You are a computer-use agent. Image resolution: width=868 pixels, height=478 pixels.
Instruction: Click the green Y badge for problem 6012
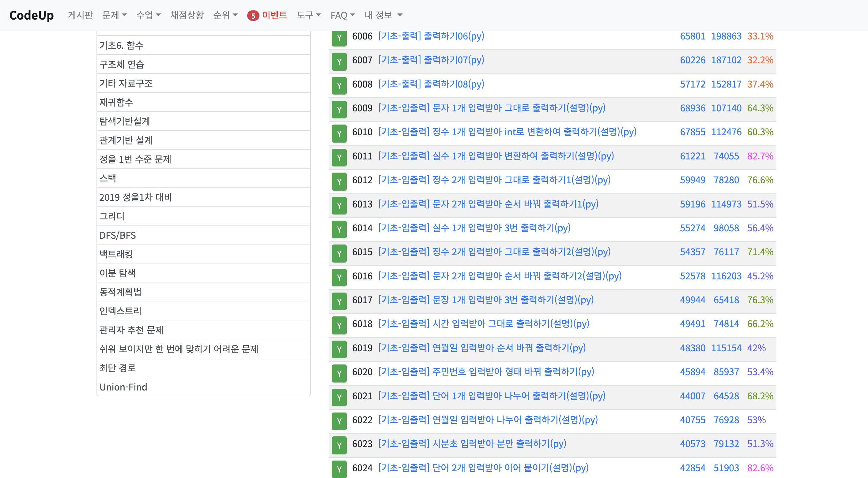point(339,181)
